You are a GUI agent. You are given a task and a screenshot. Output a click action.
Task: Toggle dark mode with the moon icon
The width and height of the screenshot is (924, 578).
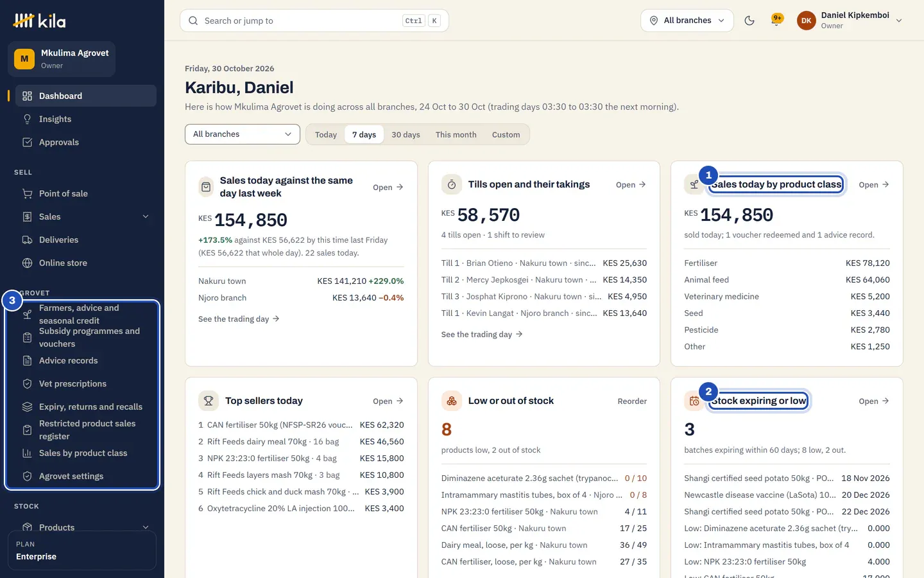(749, 21)
